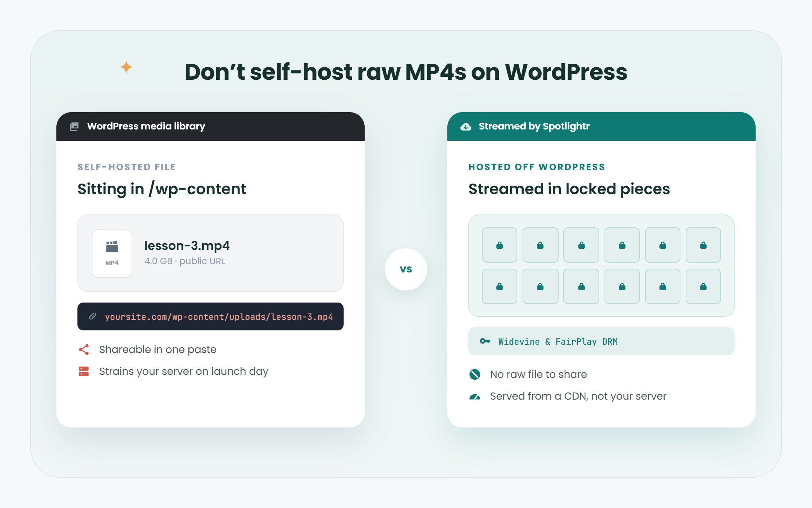Click the Don't self-host raw MP4s title
The image size is (812, 508).
pyautogui.click(x=406, y=71)
